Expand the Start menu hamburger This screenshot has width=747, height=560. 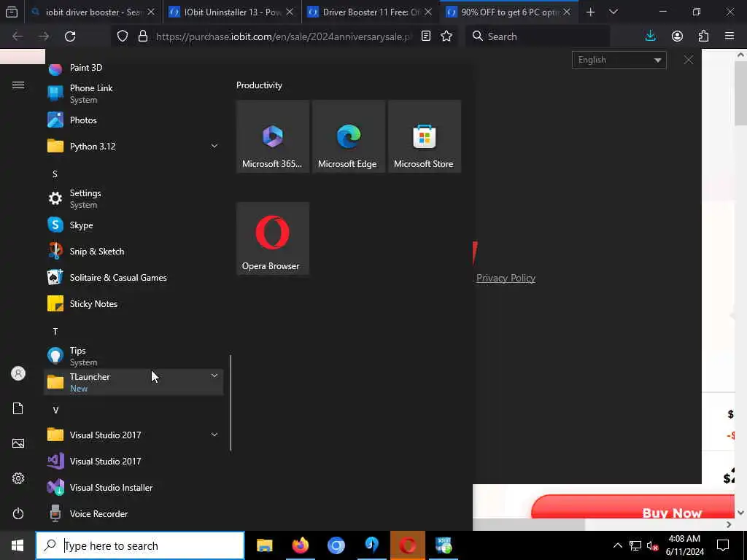18,85
